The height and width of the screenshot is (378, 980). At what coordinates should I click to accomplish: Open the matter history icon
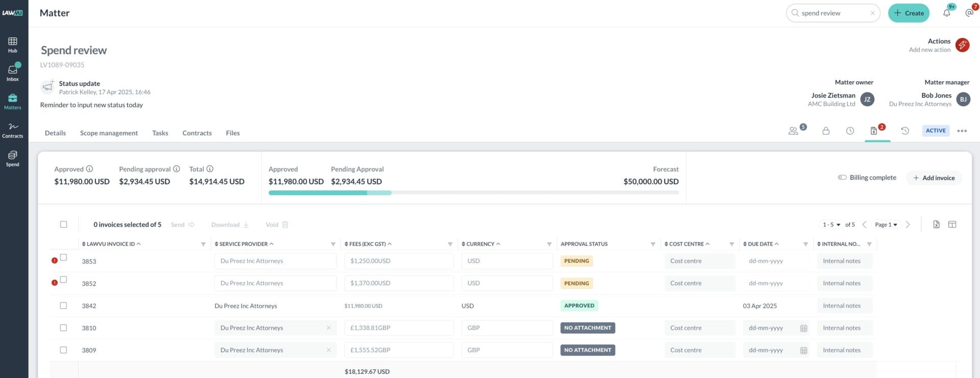[x=905, y=131]
